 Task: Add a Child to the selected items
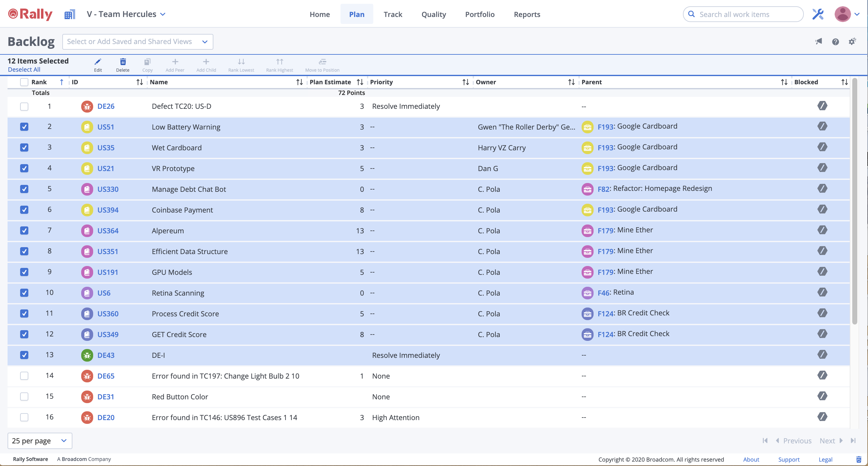pyautogui.click(x=206, y=64)
